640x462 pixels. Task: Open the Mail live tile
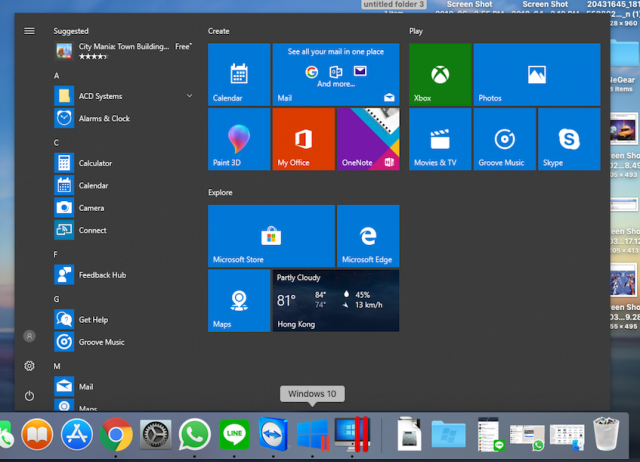336,75
